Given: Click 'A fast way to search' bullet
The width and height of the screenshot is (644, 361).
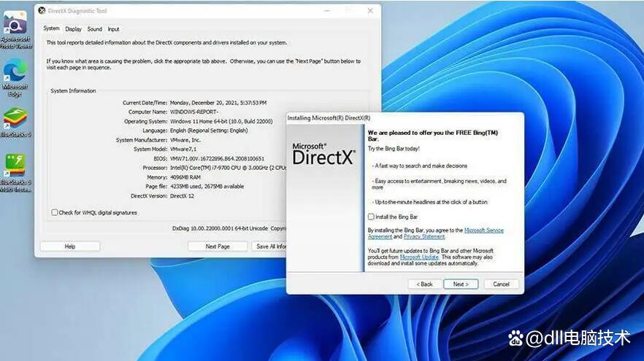Looking at the screenshot, I should pos(419,166).
